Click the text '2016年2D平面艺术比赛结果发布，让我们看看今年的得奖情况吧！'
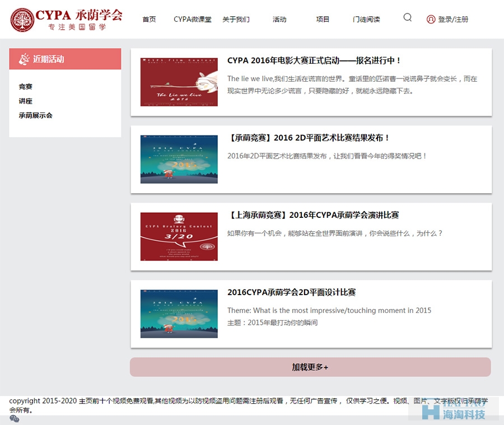Image resolution: width=504 pixels, height=425 pixels. click(x=327, y=156)
